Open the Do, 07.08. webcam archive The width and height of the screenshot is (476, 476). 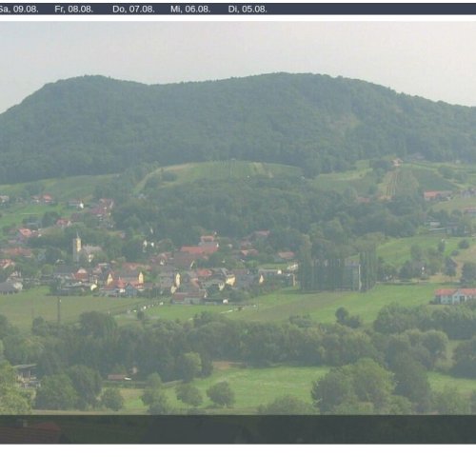pos(133,10)
